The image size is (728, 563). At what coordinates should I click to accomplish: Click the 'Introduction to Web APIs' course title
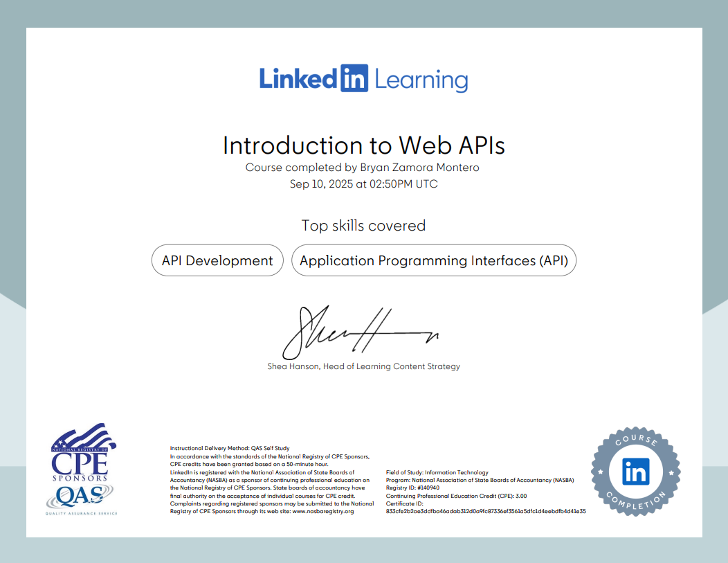(x=363, y=145)
